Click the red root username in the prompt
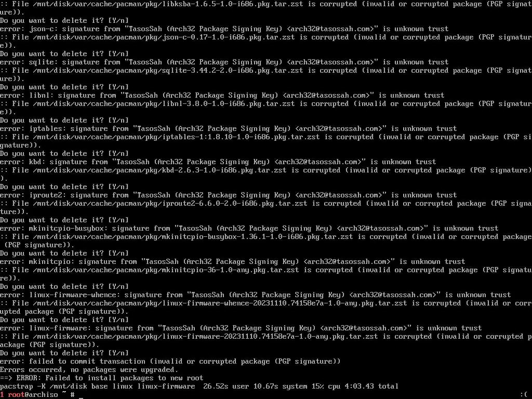 tap(16, 395)
